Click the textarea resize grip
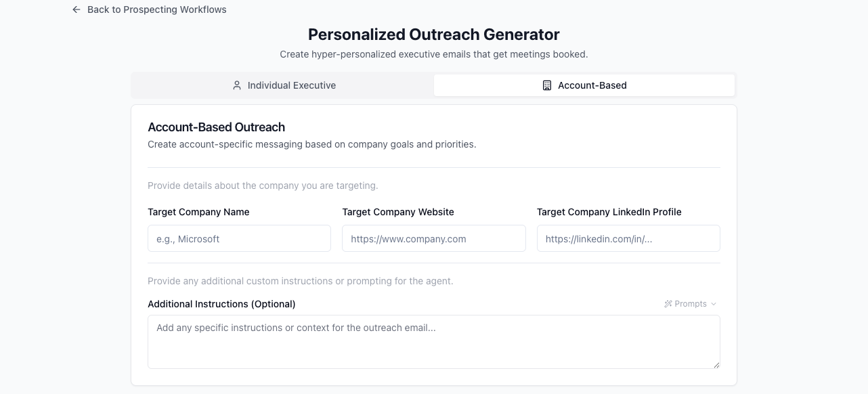 (x=716, y=366)
